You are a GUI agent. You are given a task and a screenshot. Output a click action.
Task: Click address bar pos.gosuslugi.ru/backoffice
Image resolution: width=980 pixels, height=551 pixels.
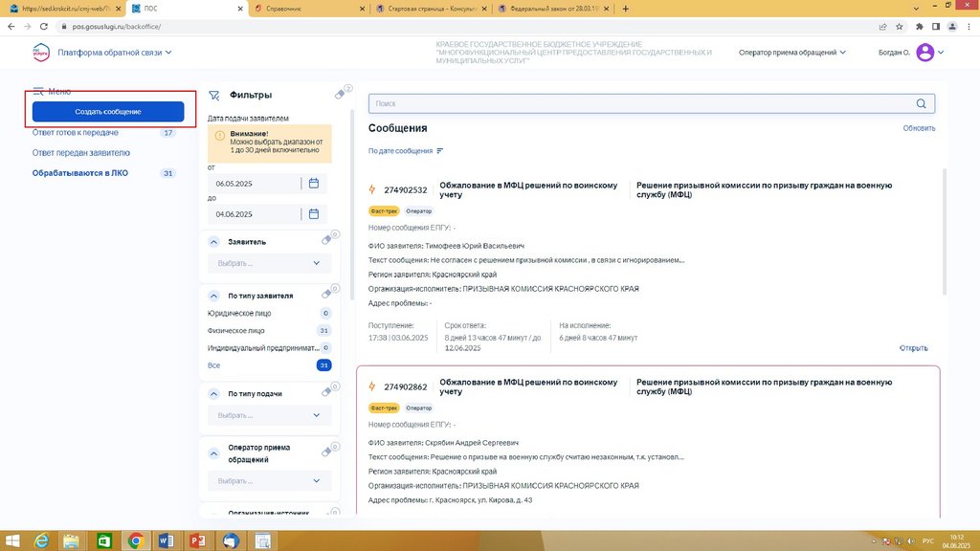point(116,26)
